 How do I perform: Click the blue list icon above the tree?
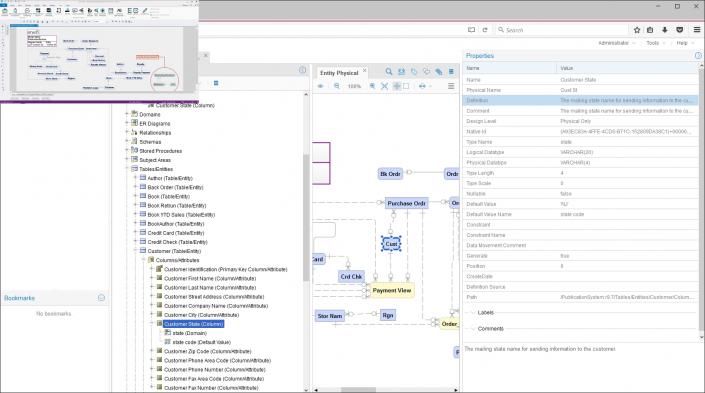point(216,83)
